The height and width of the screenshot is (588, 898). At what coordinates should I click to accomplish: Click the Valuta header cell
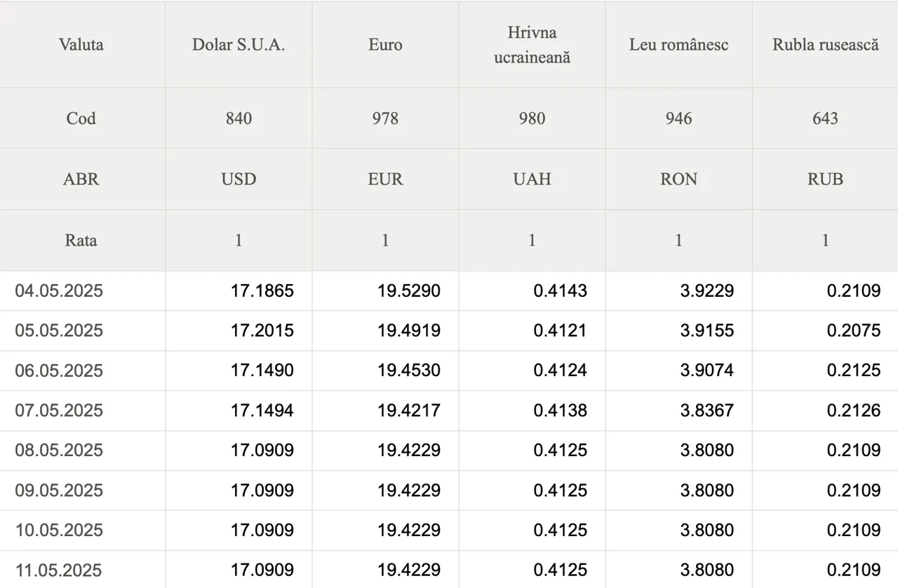tap(81, 45)
